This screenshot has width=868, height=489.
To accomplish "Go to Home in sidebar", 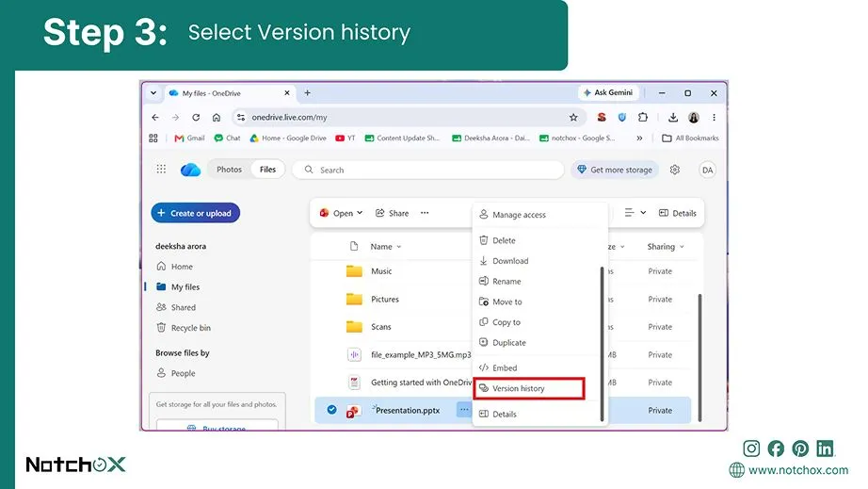I will [x=174, y=267].
